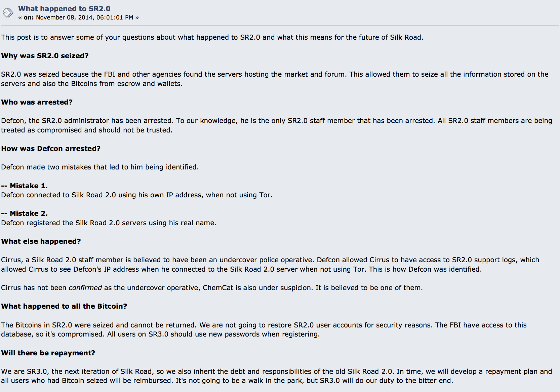This screenshot has height=392, width=560.
Task: Click the "Will there be repayment?" heading
Action: tap(48, 353)
